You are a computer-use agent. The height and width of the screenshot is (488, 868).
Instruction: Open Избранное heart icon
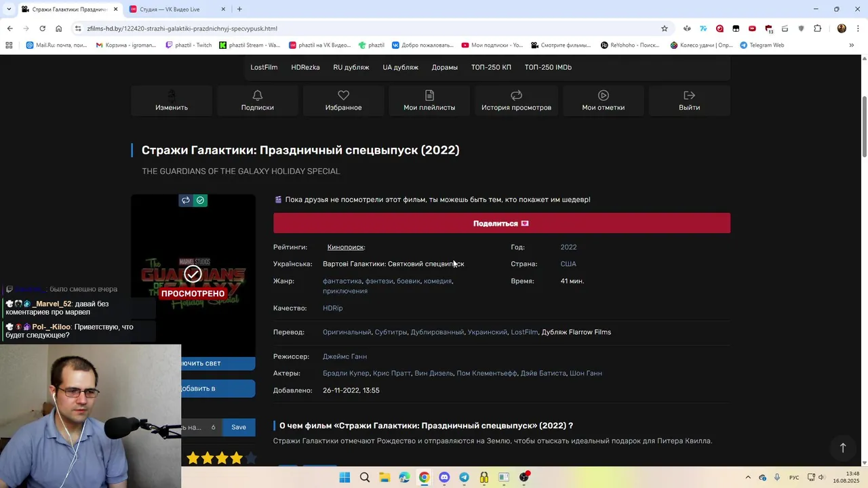[x=343, y=96]
